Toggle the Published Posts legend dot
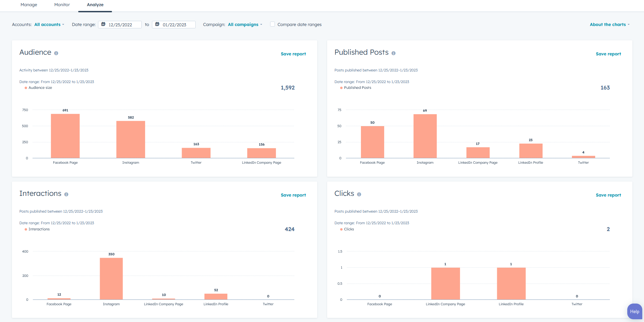 click(341, 88)
